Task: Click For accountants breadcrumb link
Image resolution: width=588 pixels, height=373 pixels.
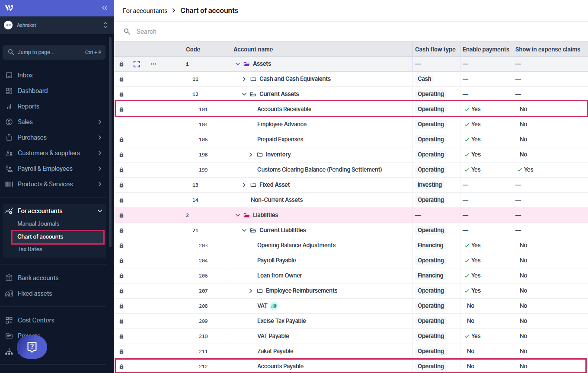Action: pos(145,11)
